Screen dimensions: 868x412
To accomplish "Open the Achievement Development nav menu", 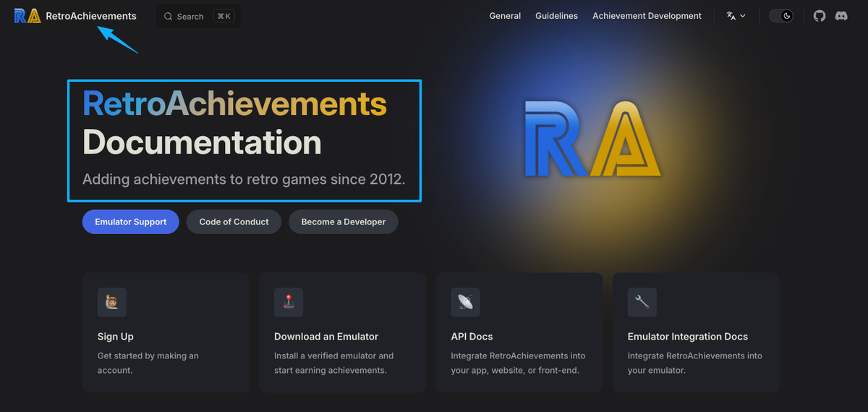I will (x=647, y=16).
